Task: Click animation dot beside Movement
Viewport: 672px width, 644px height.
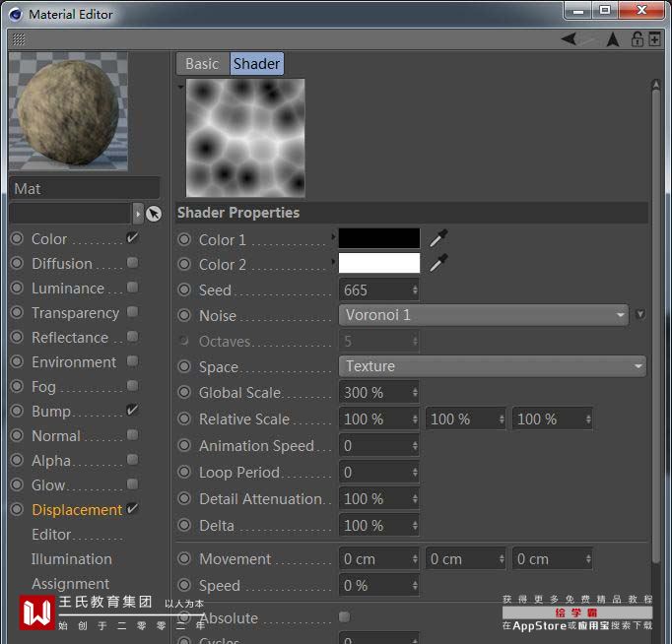Action: coord(184,558)
